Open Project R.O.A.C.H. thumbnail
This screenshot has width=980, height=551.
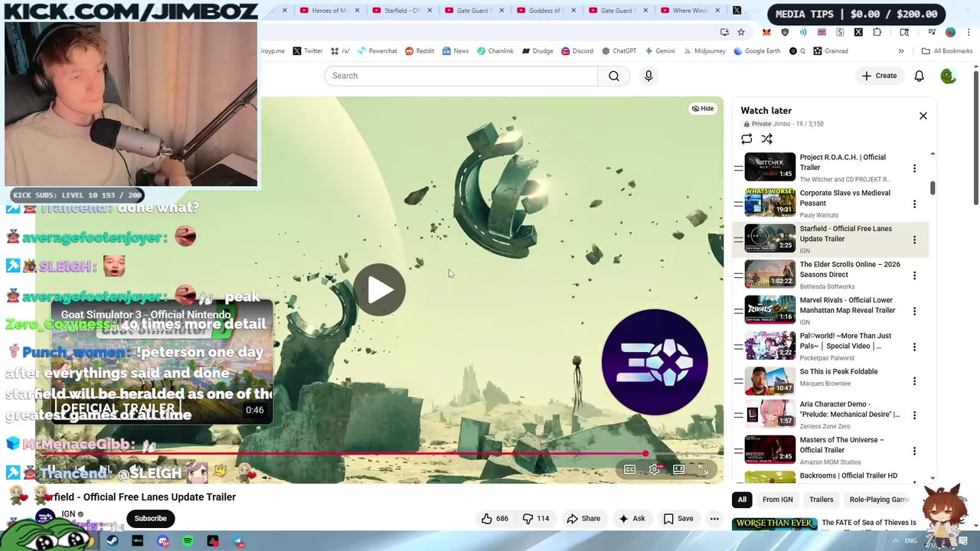770,166
